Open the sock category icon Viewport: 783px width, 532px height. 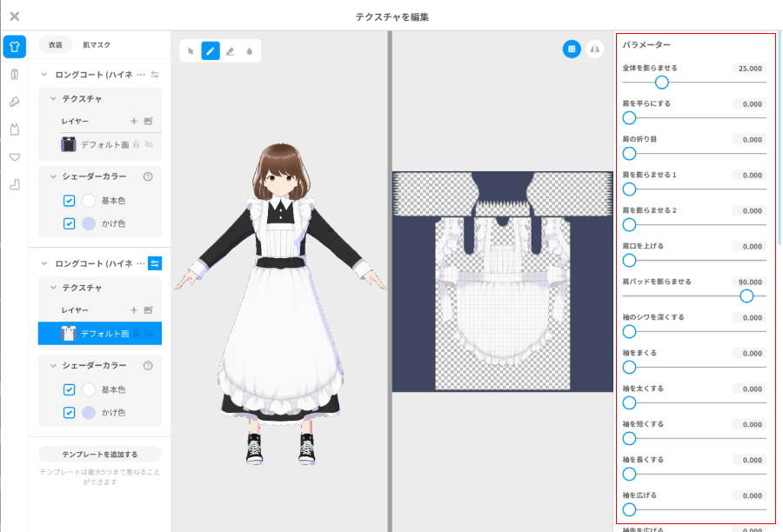pyautogui.click(x=15, y=184)
